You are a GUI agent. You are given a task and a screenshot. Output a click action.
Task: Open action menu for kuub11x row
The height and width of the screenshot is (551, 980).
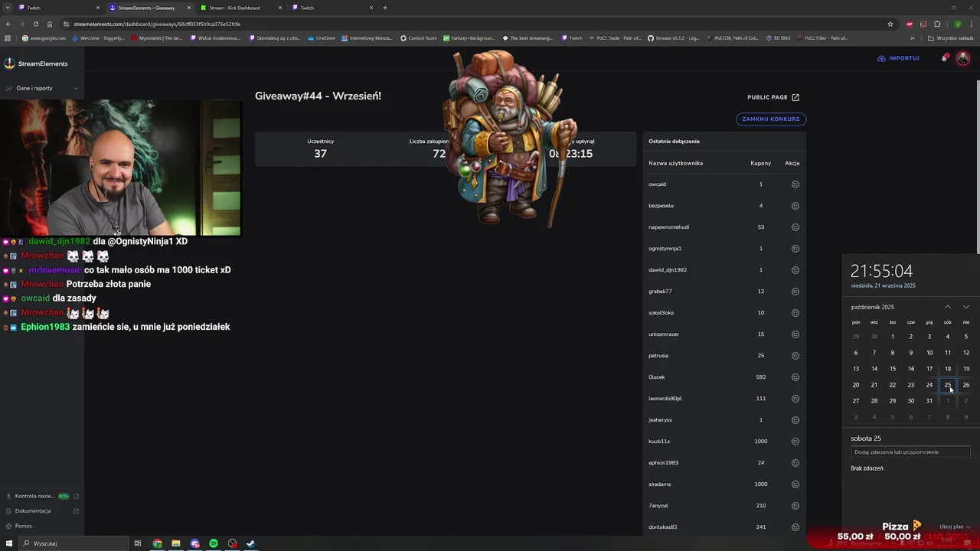pyautogui.click(x=795, y=442)
